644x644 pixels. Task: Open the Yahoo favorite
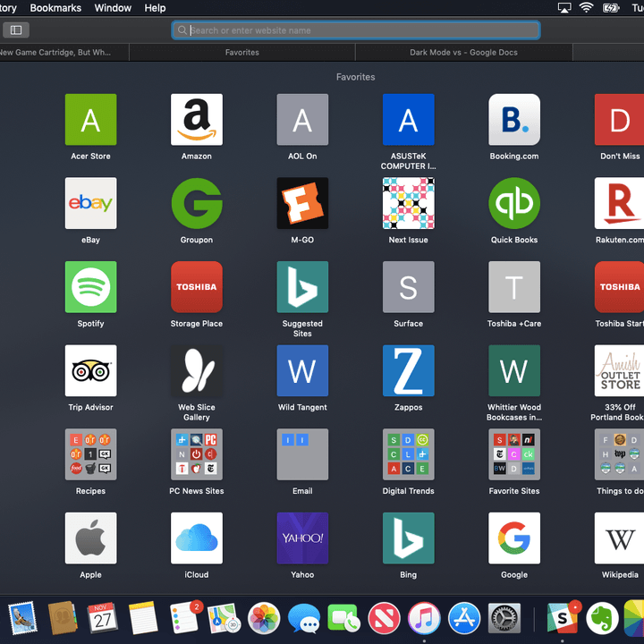click(302, 538)
